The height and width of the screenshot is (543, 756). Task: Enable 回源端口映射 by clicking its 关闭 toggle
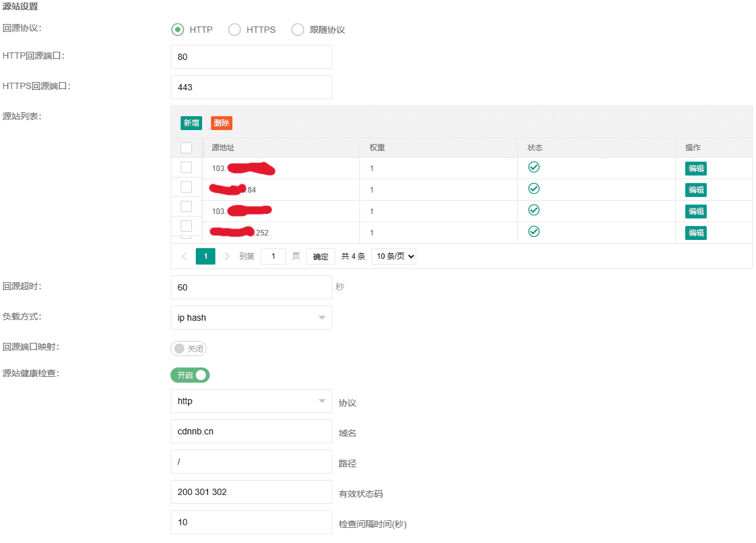(x=188, y=348)
